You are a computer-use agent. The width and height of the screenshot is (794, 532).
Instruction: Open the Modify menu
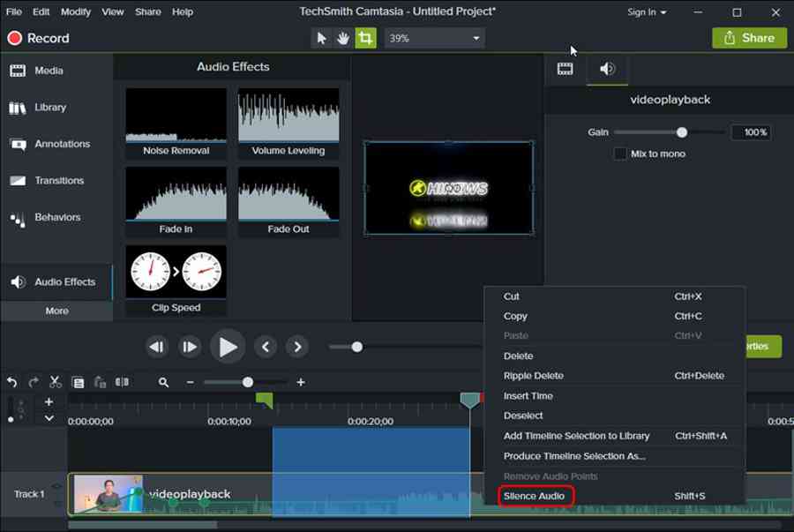[76, 11]
